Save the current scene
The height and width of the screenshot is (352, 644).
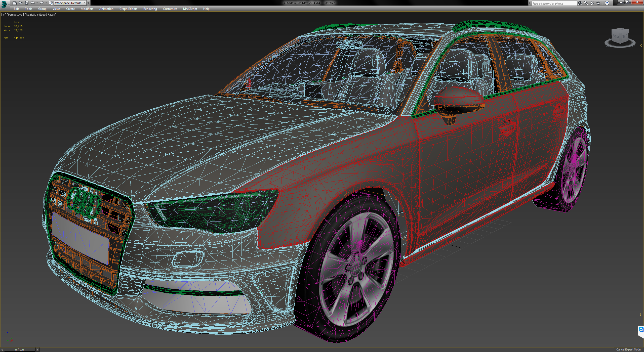tap(27, 3)
